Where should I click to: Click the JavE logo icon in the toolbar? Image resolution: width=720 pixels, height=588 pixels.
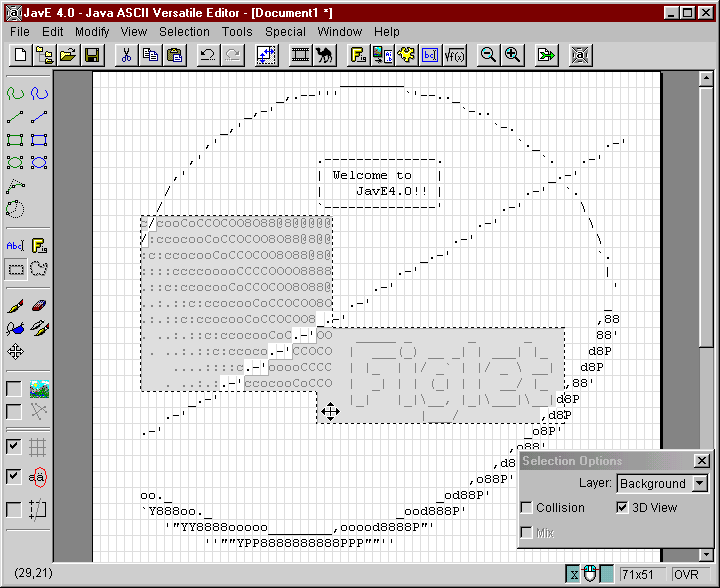(x=580, y=55)
